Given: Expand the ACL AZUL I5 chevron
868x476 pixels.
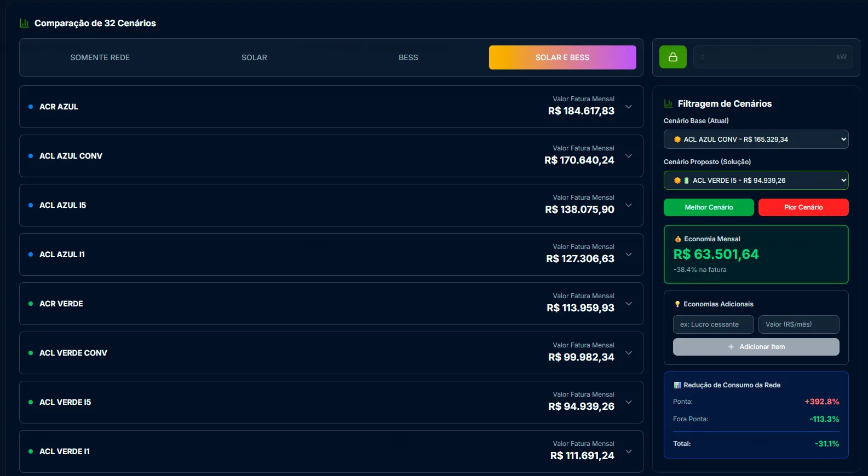Looking at the screenshot, I should (629, 205).
